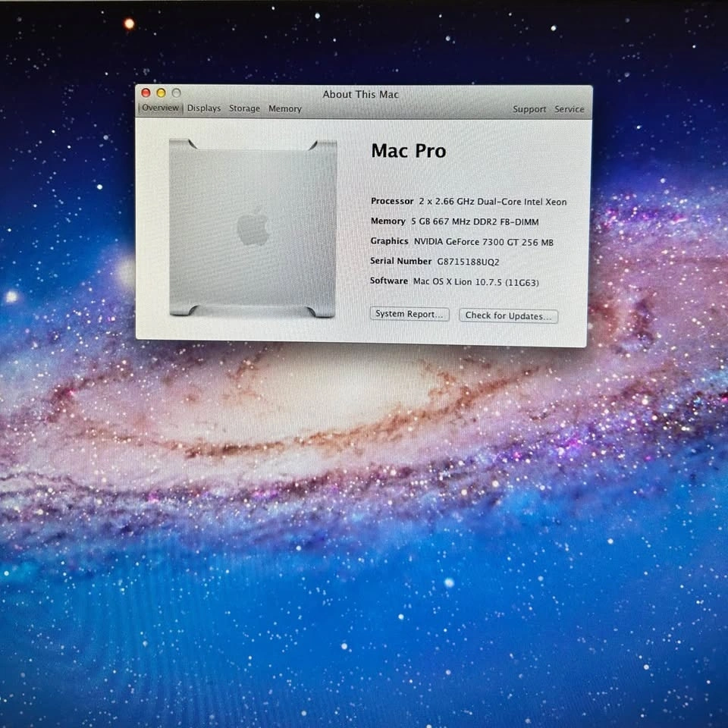
Task: Click the 5 GB DDR2 FB-DIMM memory value
Action: pyautogui.click(x=475, y=221)
